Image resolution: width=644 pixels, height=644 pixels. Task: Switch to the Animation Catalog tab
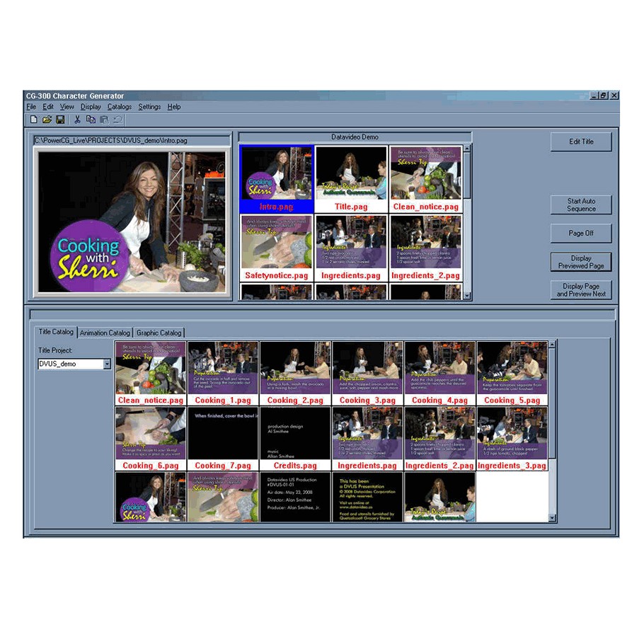[105, 333]
